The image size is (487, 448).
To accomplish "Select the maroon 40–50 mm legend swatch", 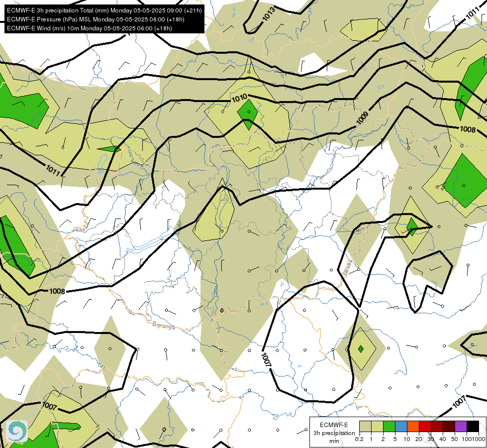I will point(449,427).
